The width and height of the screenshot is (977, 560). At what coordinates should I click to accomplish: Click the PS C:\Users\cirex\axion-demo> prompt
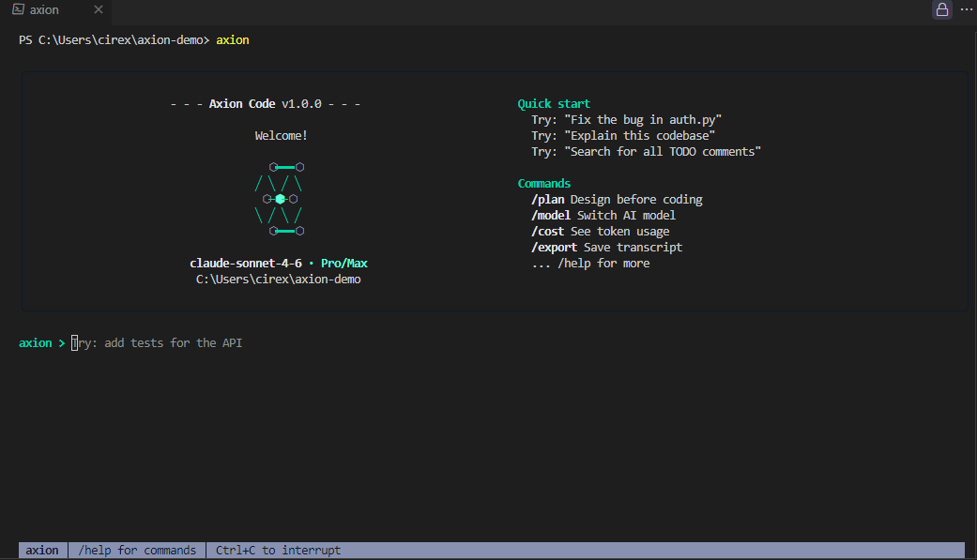click(x=114, y=40)
